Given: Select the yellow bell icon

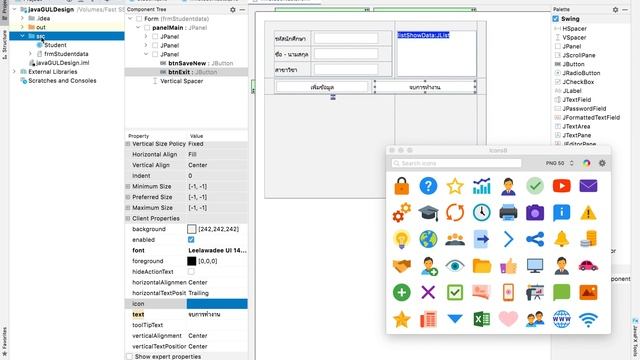Looking at the screenshot, I should pos(562,239).
